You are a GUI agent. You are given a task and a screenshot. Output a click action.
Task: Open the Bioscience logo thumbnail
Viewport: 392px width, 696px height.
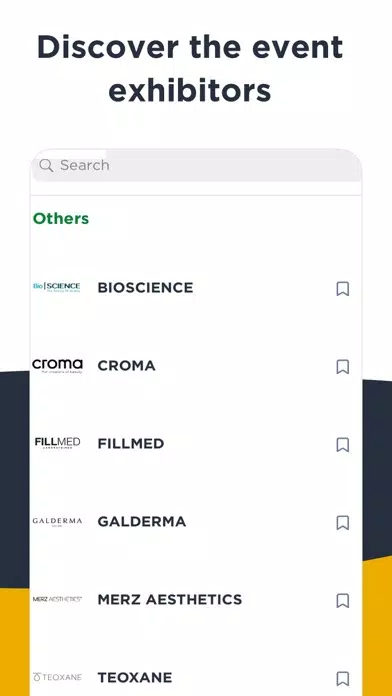[57, 287]
